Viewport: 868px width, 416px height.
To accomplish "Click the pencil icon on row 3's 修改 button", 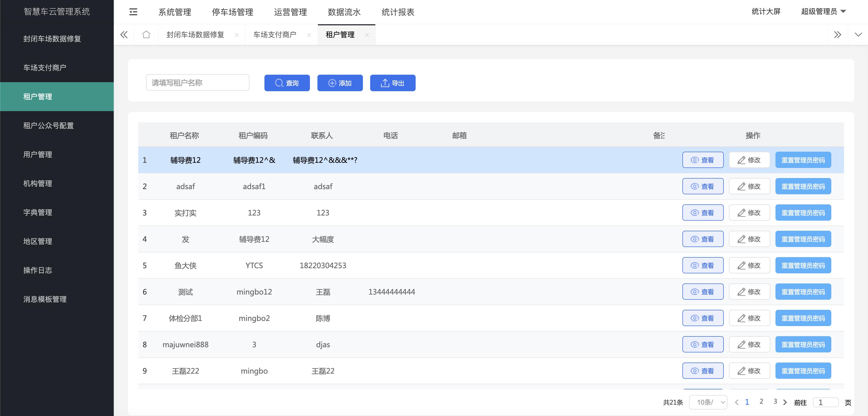I will (741, 213).
